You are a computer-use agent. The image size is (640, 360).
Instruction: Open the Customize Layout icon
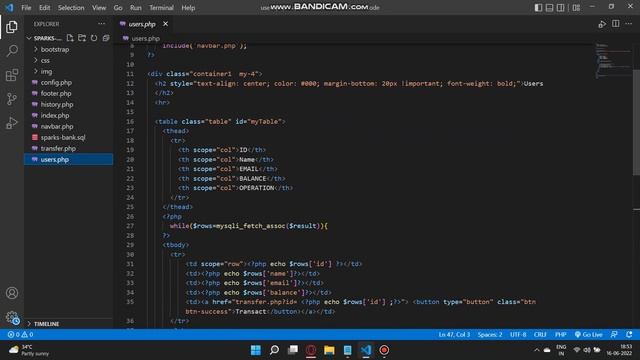(576, 7)
